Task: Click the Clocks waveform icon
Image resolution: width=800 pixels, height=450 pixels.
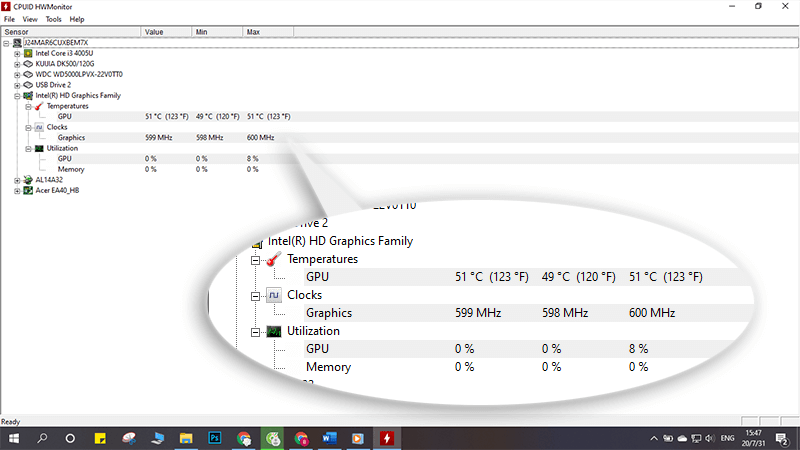Action: coord(39,127)
